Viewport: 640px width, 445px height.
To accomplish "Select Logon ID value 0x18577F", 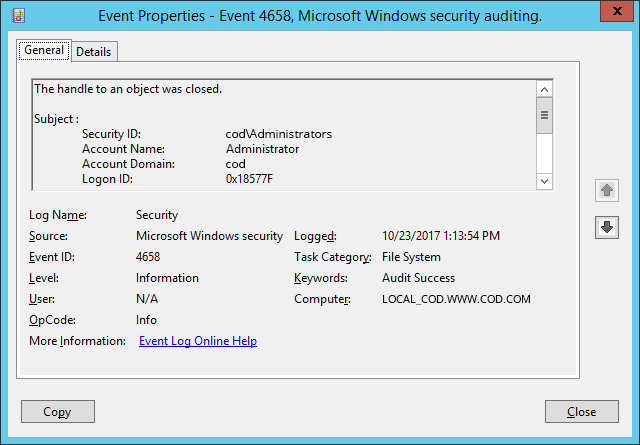I will [x=249, y=179].
